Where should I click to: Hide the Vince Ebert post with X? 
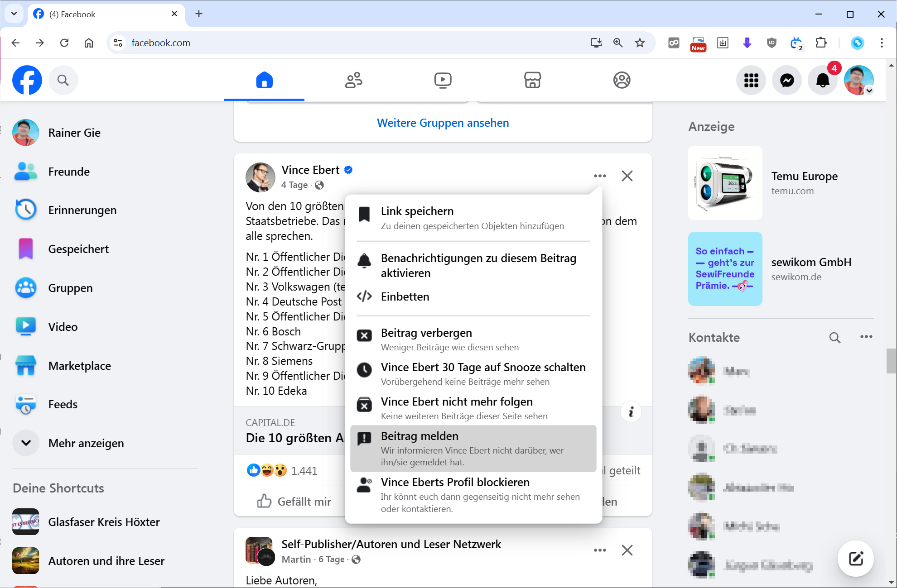click(627, 176)
